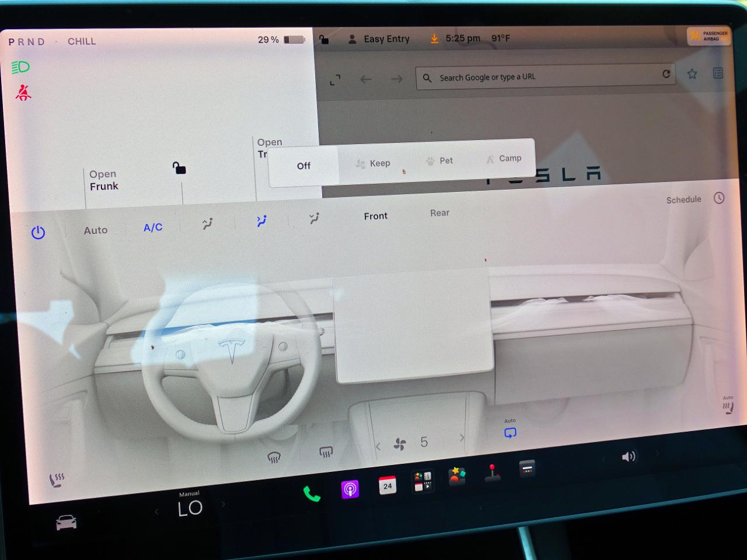This screenshot has width=747, height=560.
Task: Tap the headlight indicator icon
Action: pyautogui.click(x=20, y=67)
